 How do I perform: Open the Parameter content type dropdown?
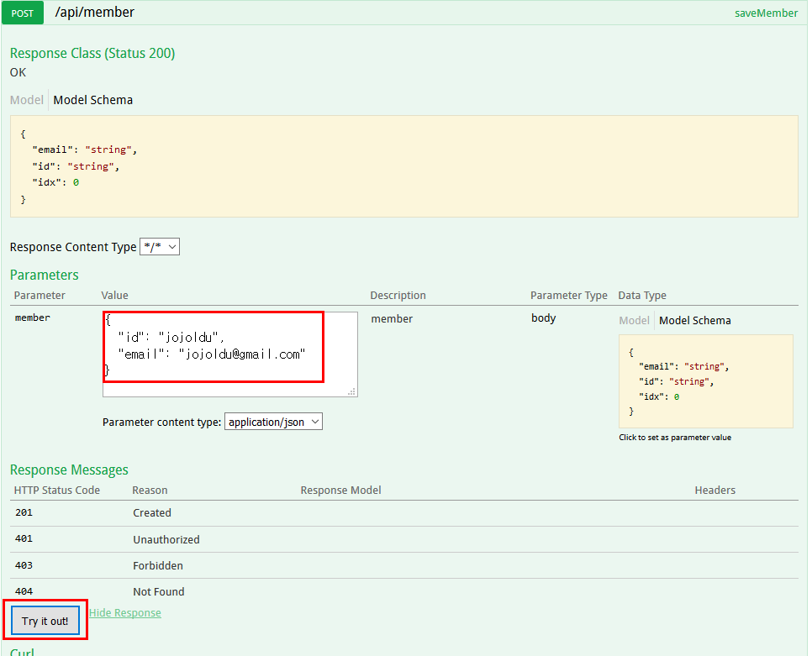pyautogui.click(x=273, y=422)
